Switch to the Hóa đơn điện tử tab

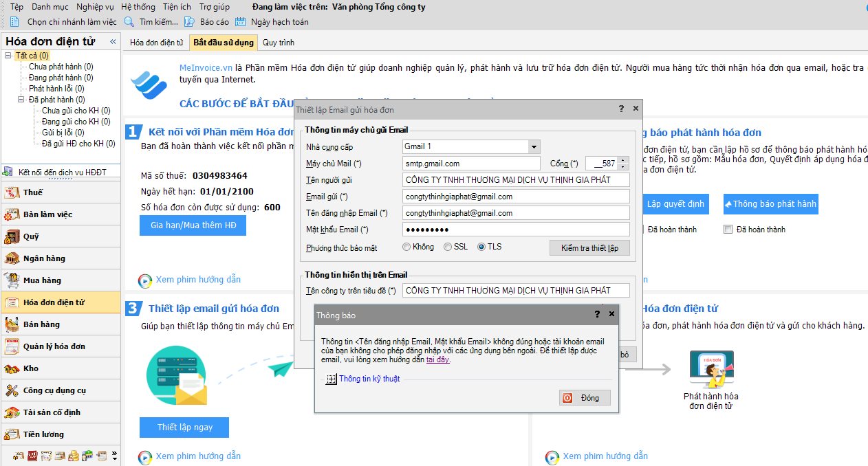tap(157, 43)
